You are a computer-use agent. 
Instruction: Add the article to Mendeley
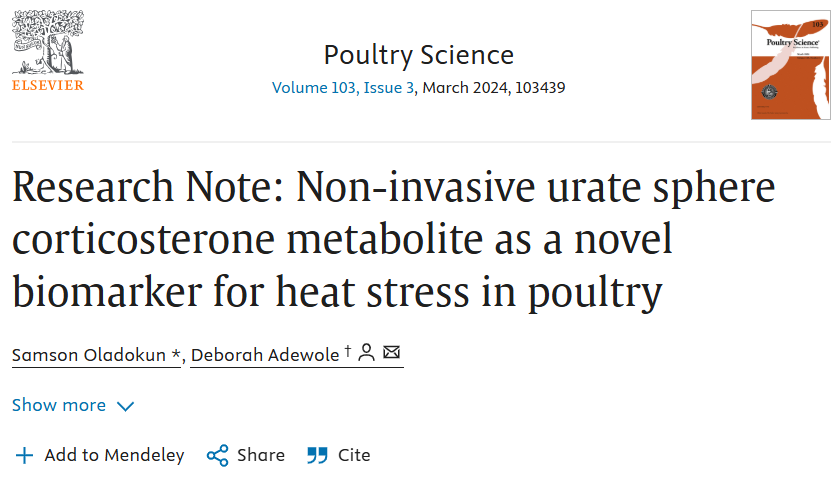coord(99,455)
